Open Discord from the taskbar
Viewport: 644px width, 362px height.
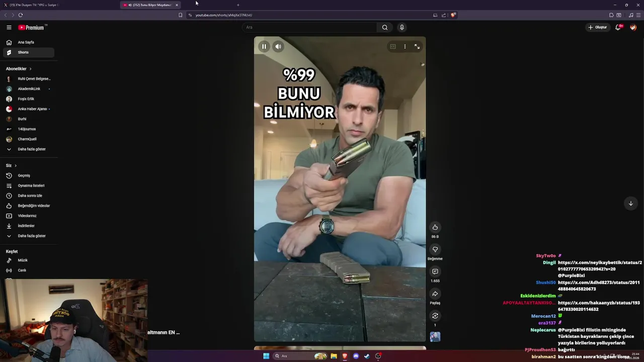click(x=356, y=356)
